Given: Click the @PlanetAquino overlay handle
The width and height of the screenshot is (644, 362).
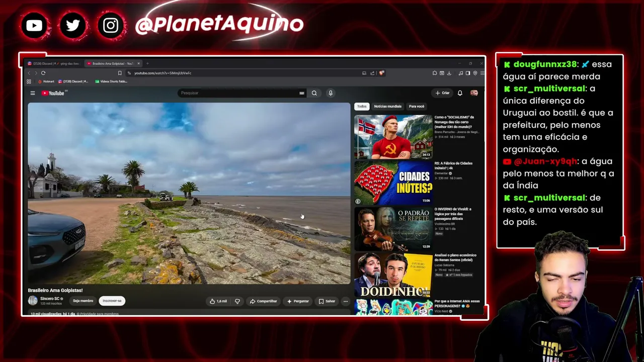Looking at the screenshot, I should coord(219,24).
